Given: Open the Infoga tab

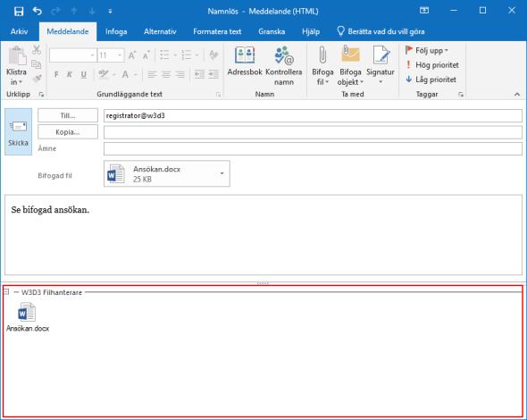Looking at the screenshot, I should pyautogui.click(x=116, y=31).
